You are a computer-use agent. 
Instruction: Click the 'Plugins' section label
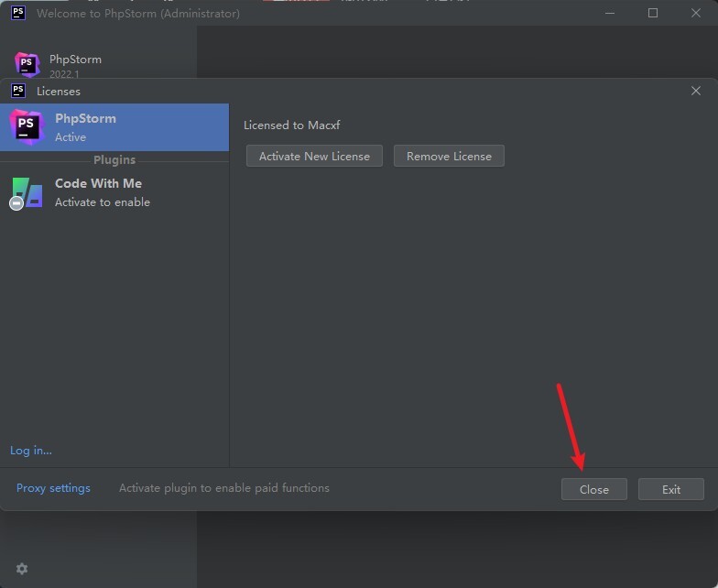114,159
